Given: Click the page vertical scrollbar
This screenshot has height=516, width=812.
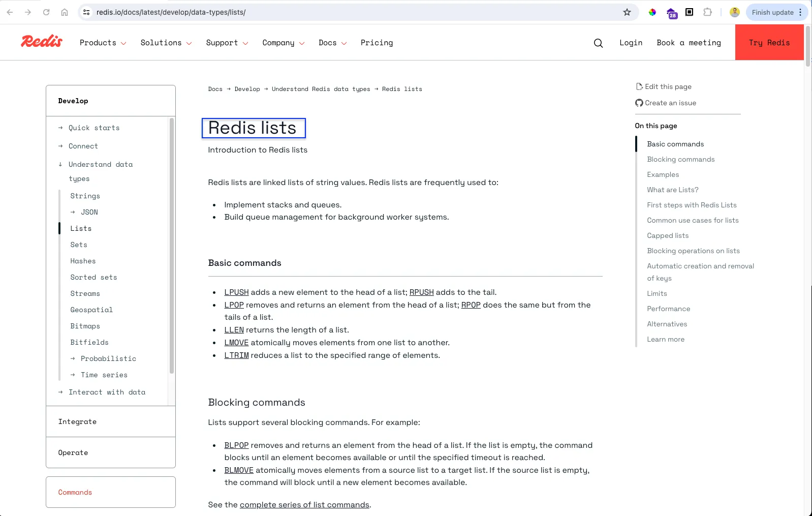Looking at the screenshot, I should pos(808,46).
